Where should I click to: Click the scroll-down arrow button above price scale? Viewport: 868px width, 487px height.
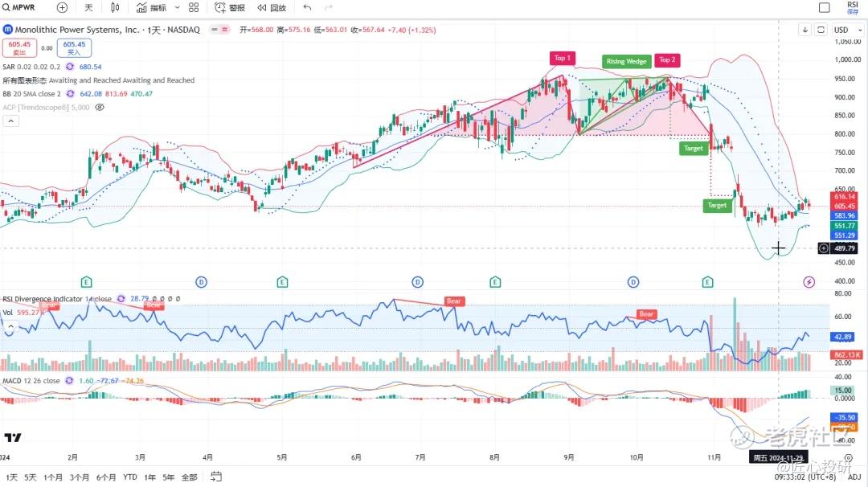click(x=805, y=30)
